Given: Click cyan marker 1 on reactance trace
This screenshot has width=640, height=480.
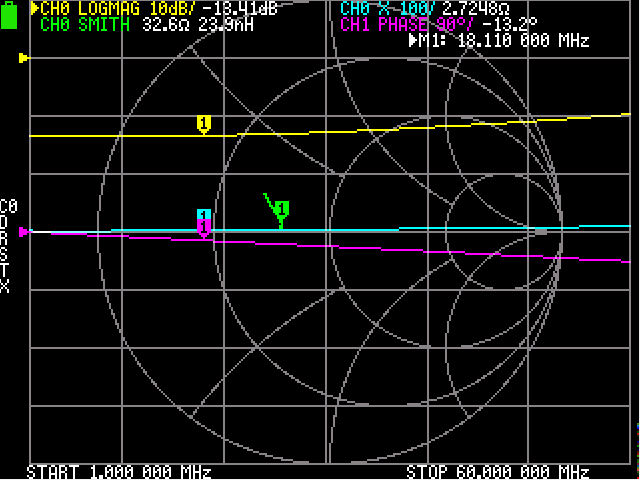Looking at the screenshot, I should pos(204,216).
